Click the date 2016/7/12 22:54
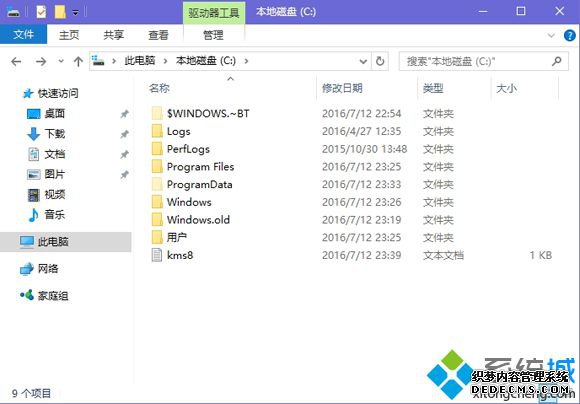The height and width of the screenshot is (404, 580). click(361, 114)
